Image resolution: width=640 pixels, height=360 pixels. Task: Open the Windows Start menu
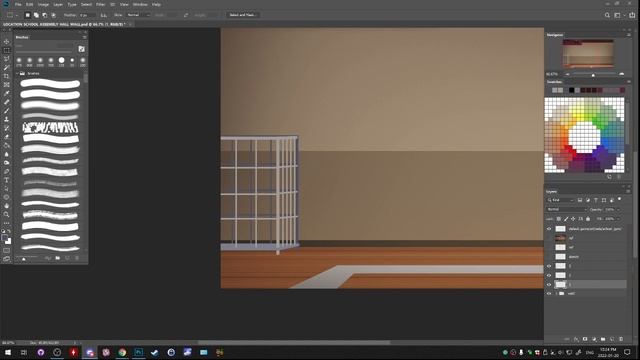8,352
